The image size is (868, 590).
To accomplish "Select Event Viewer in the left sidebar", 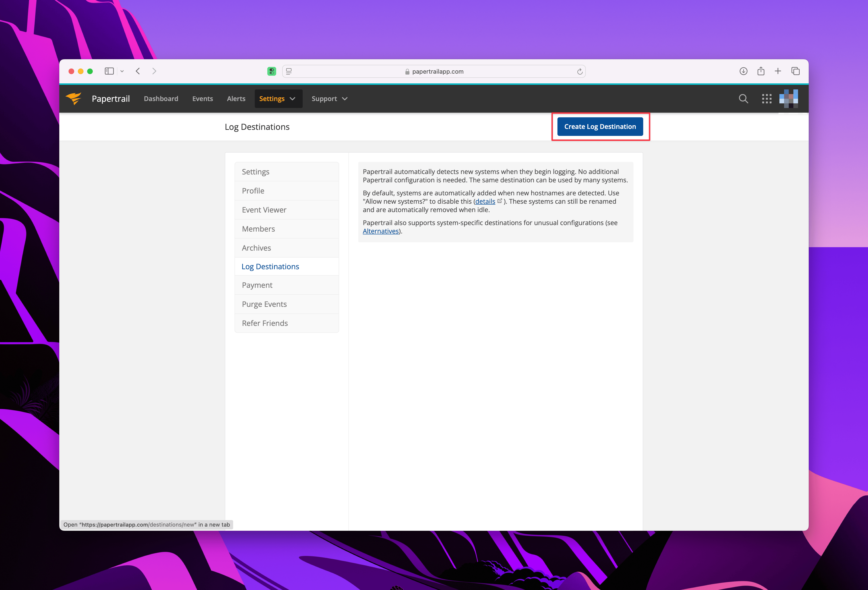I will pos(286,210).
